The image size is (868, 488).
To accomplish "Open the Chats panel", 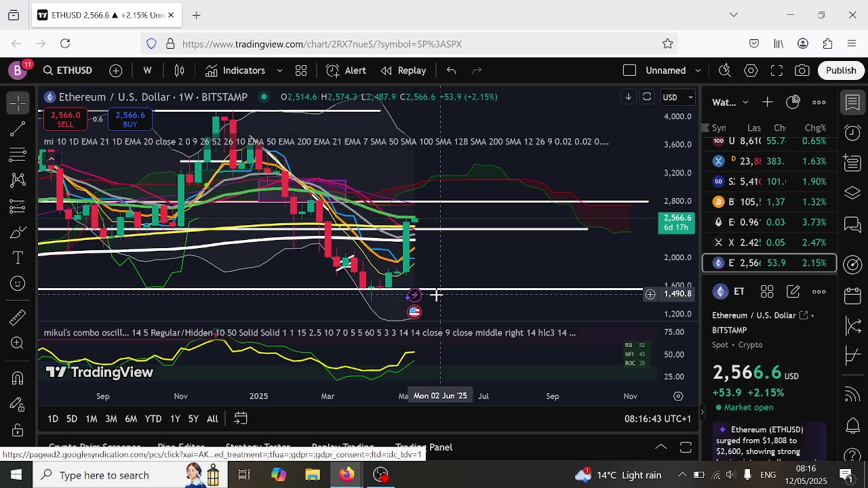I will pyautogui.click(x=853, y=225).
